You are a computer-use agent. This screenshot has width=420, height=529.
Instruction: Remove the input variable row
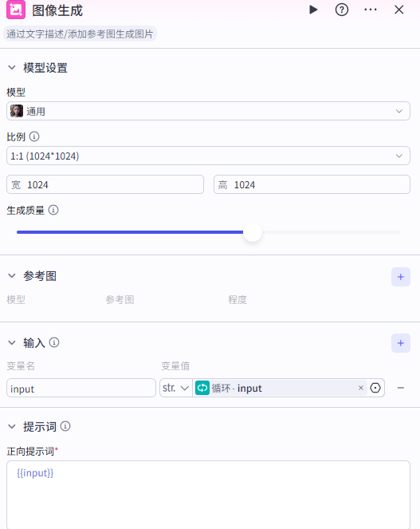pyautogui.click(x=400, y=388)
